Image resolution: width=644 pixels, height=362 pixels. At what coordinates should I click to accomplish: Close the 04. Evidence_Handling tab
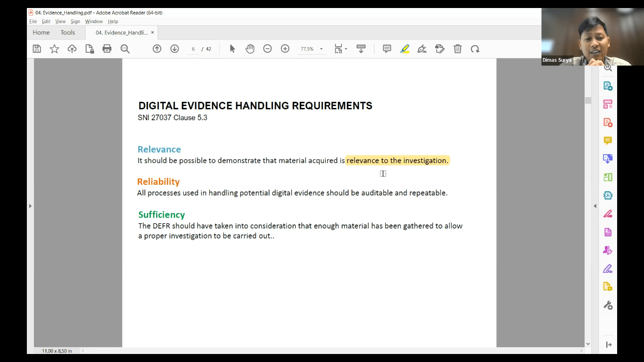click(x=152, y=33)
